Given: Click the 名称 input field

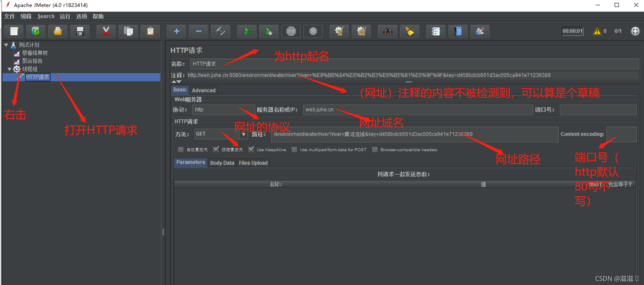Looking at the screenshot, I should [x=414, y=64].
